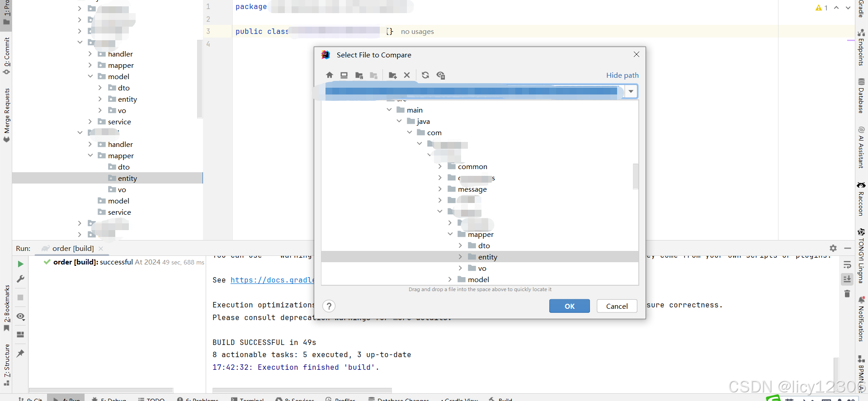Expand dto folder in dialog tree
868x401 pixels.
point(460,245)
